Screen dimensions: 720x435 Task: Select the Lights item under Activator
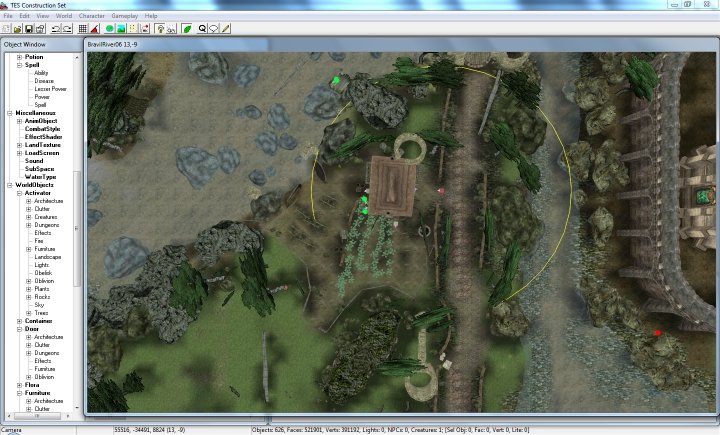point(41,265)
